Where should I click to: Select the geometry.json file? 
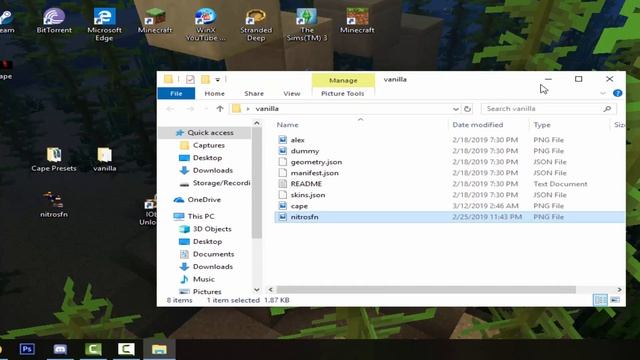[316, 162]
